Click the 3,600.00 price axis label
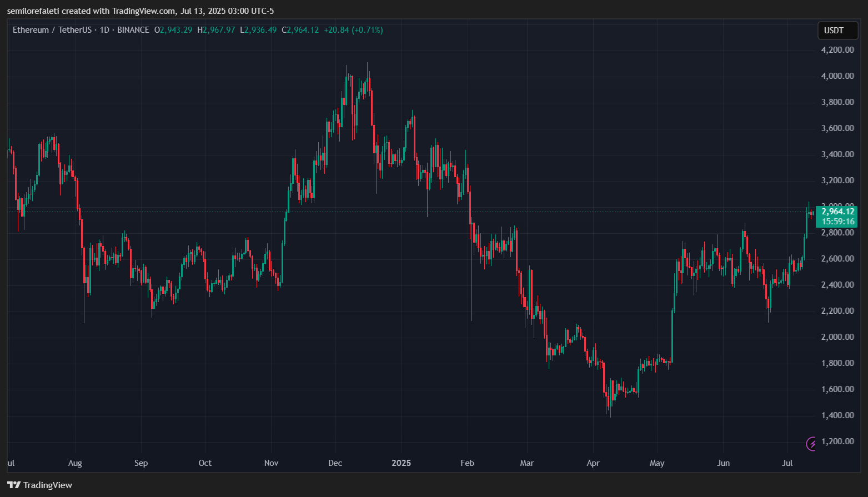This screenshot has width=868, height=497. pyautogui.click(x=837, y=128)
